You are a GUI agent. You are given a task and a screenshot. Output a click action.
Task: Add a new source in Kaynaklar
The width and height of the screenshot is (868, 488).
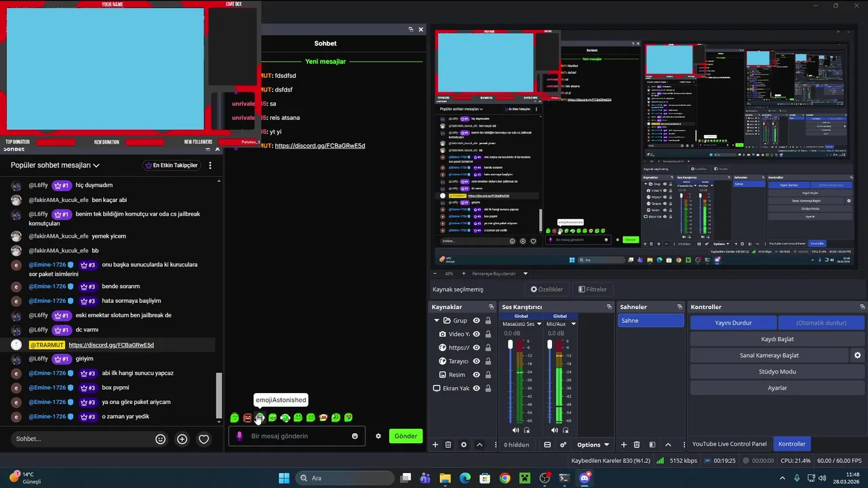pyautogui.click(x=435, y=445)
